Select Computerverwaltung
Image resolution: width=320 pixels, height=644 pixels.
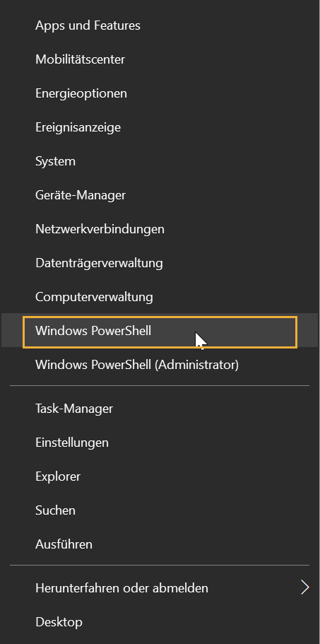coord(160,296)
